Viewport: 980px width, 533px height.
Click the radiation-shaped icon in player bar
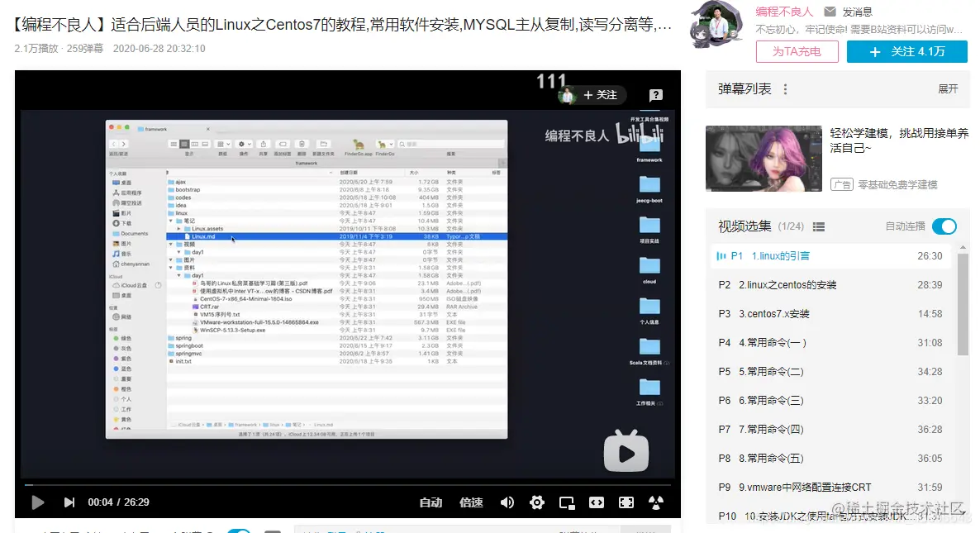pos(655,502)
